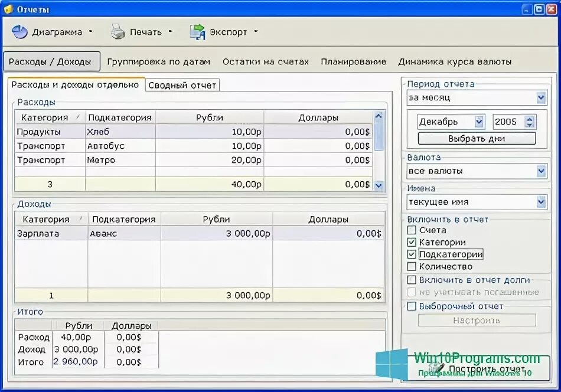Viewport: 561px width, 392px height.
Task: Click the year spinner showing 2005
Action: tap(514, 122)
